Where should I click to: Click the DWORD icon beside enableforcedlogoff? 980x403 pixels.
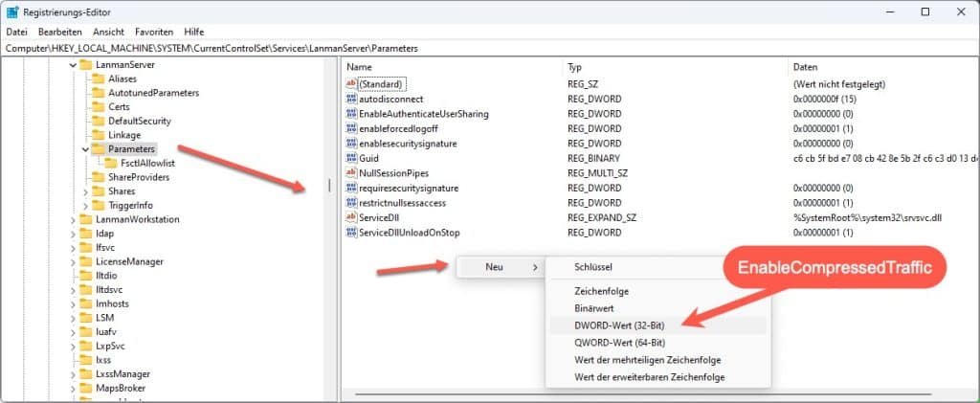351,128
